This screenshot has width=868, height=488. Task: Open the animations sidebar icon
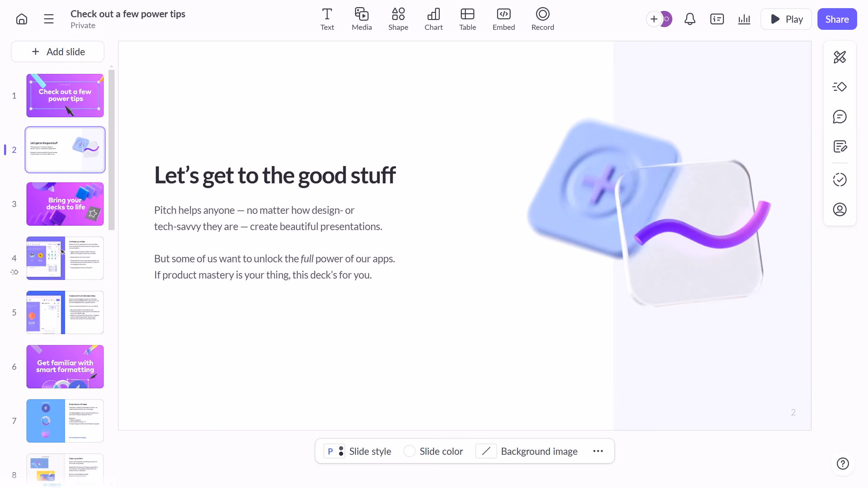click(840, 87)
